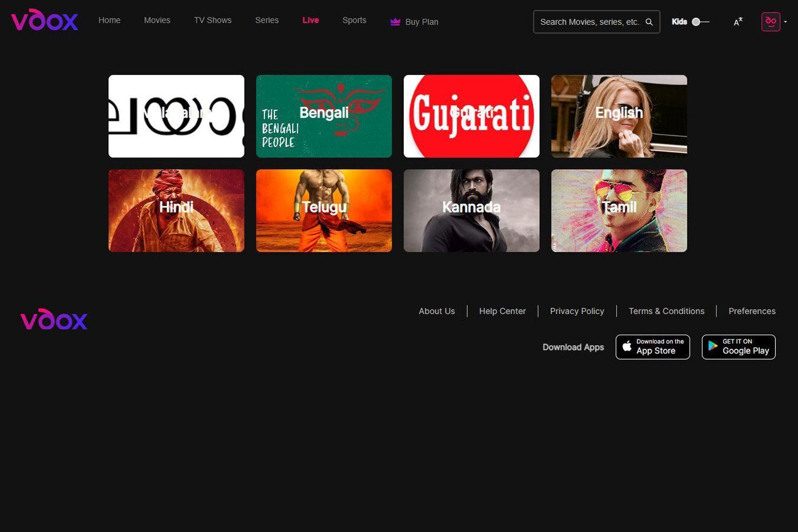
Task: Click the search magnifier icon
Action: click(649, 22)
